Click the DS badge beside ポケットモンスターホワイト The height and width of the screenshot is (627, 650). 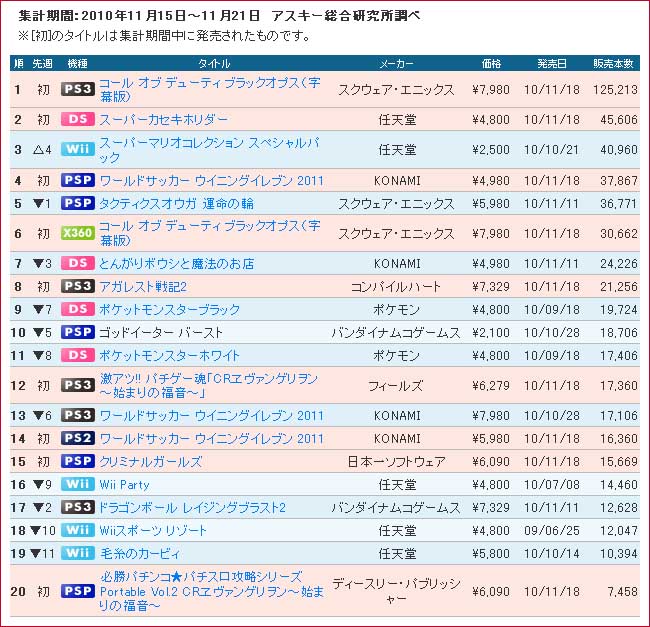click(x=78, y=355)
